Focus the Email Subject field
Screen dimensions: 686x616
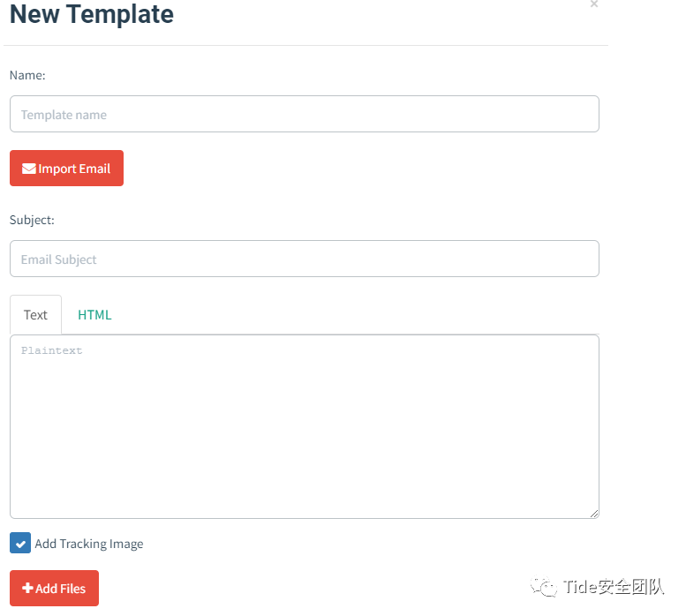pos(304,259)
